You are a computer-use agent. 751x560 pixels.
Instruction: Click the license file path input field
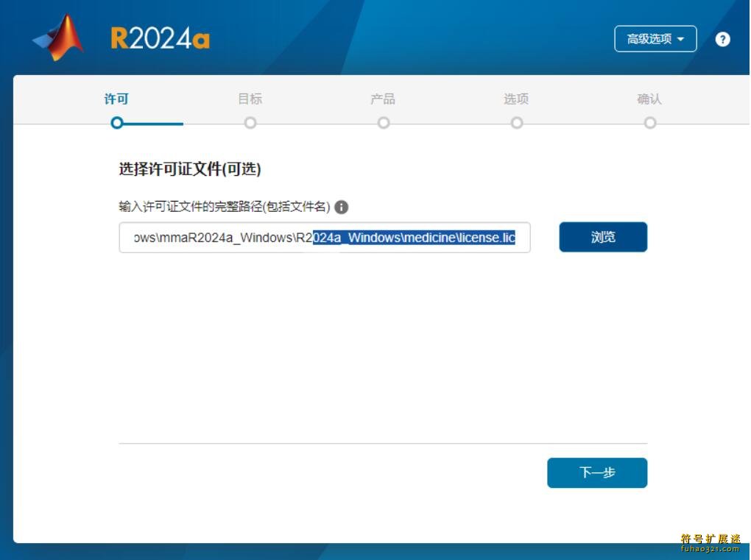pyautogui.click(x=325, y=238)
